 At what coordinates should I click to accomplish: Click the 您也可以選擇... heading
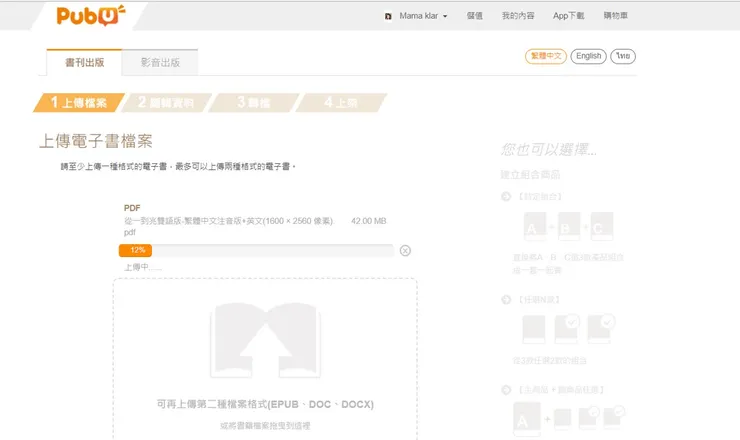549,150
